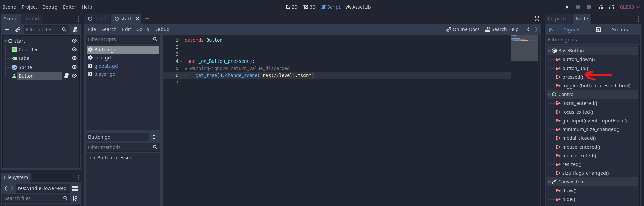This screenshot has width=644, height=206.
Task: Open Online Docs link
Action: (463, 29)
